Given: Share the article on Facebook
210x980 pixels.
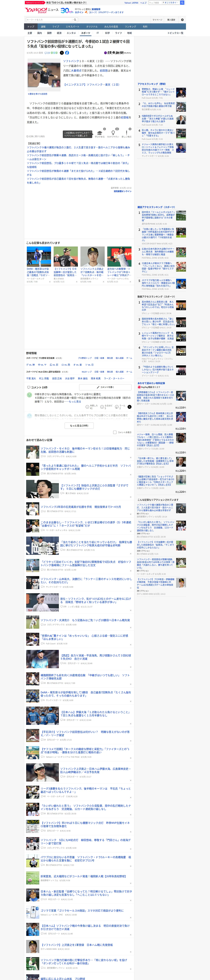Looking at the screenshot, I should pyautogui.click(x=67, y=53).
